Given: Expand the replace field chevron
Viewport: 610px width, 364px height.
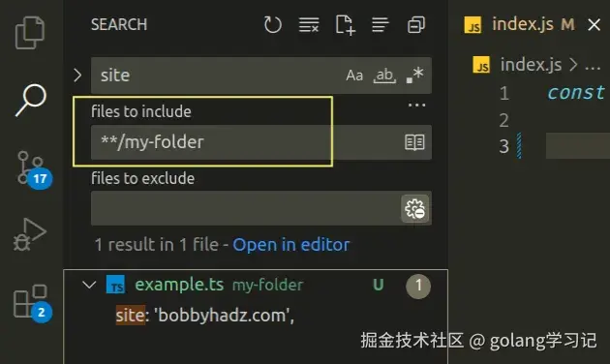Looking at the screenshot, I should pyautogui.click(x=77, y=76).
